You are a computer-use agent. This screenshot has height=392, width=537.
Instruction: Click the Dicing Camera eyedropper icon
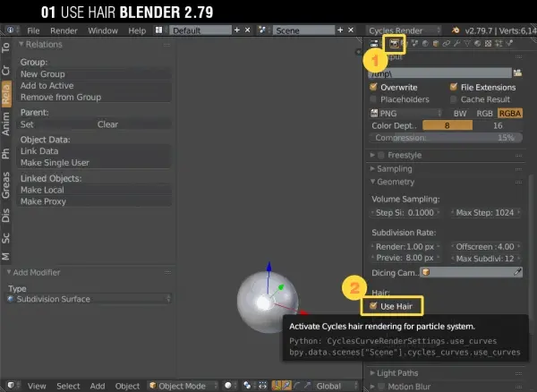click(x=517, y=272)
